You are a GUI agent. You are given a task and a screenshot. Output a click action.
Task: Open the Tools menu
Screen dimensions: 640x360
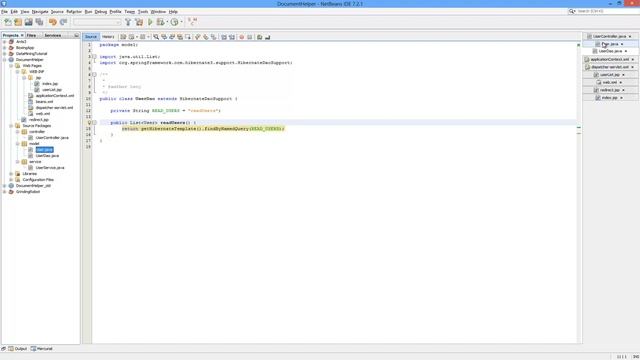click(x=143, y=12)
